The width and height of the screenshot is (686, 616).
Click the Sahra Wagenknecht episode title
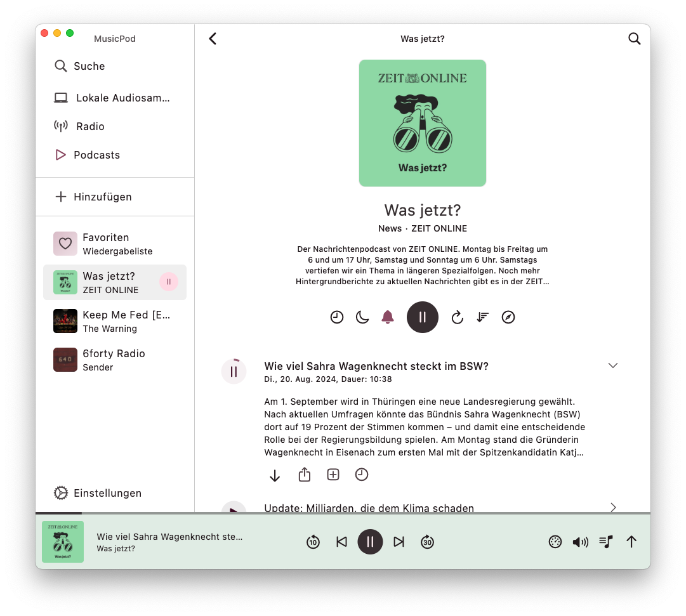coord(376,366)
